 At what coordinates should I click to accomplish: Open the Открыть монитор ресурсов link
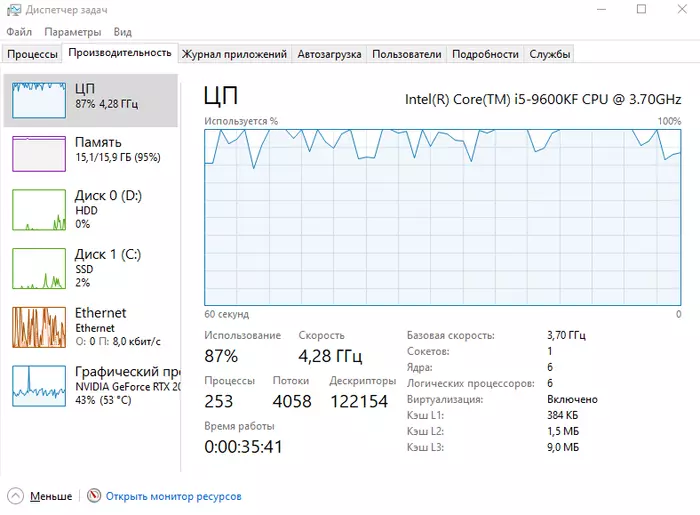[174, 496]
